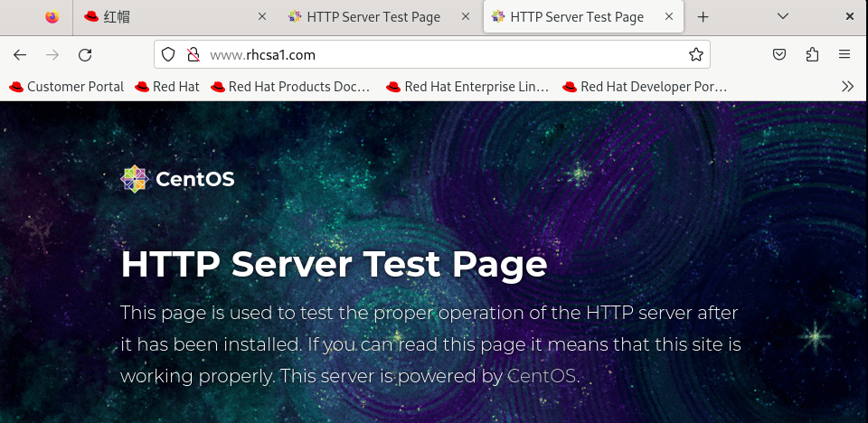Screen dimensions: 868x423
Task: Close the active HTTP Server Test Page tab
Action: click(x=669, y=17)
